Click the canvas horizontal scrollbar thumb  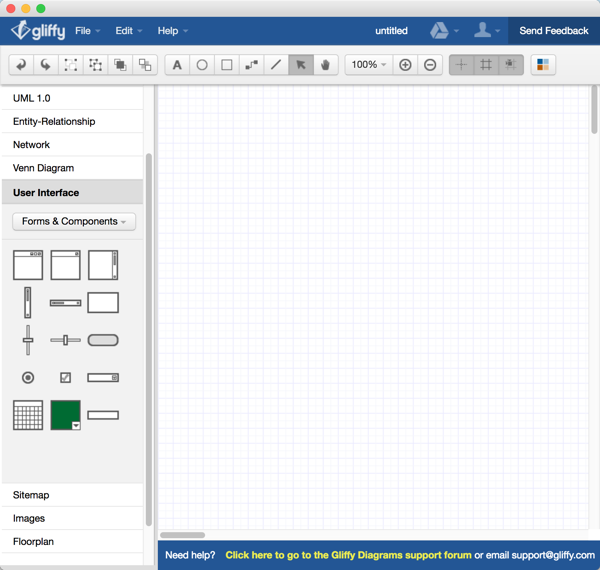click(x=183, y=535)
